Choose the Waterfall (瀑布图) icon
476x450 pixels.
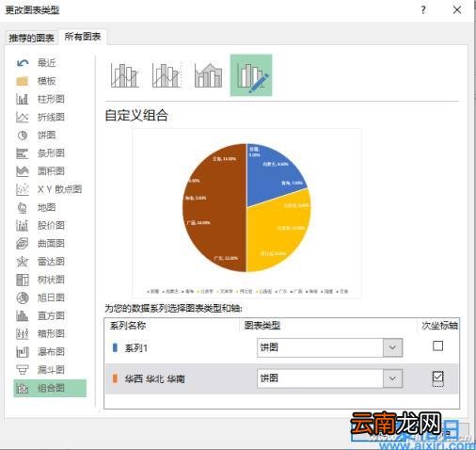[x=23, y=352]
